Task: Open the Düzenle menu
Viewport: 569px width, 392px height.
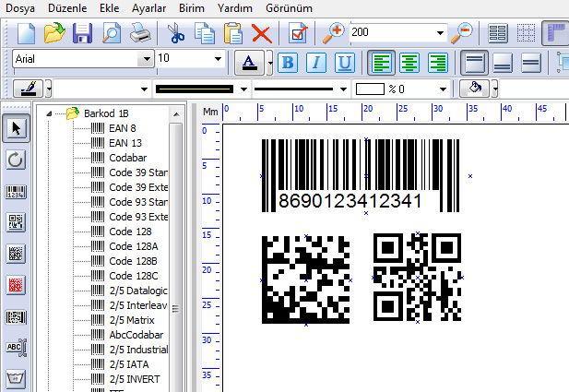Action: click(67, 8)
